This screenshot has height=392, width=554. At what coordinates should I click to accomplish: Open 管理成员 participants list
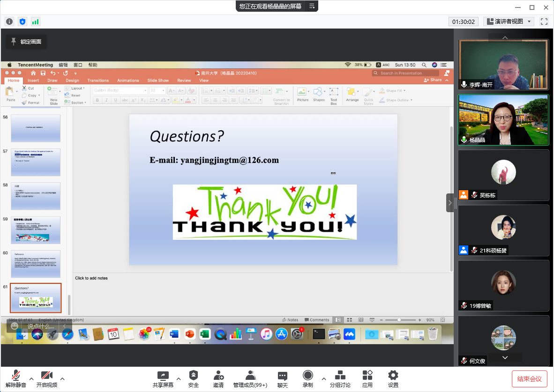250,379
